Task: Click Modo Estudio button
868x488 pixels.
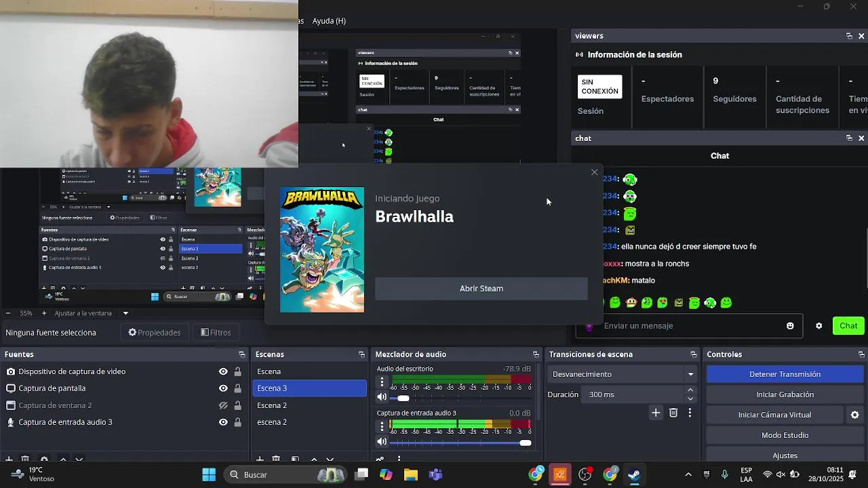Action: point(785,435)
